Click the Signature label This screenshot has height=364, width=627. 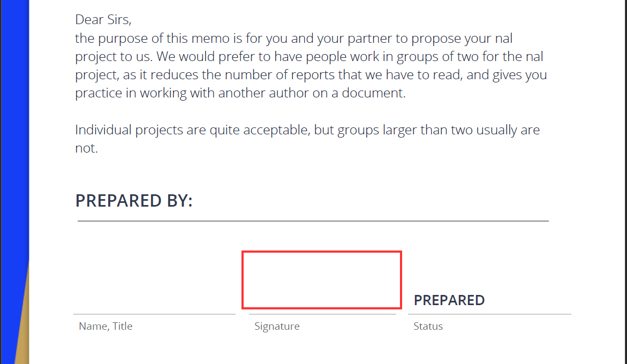(277, 327)
